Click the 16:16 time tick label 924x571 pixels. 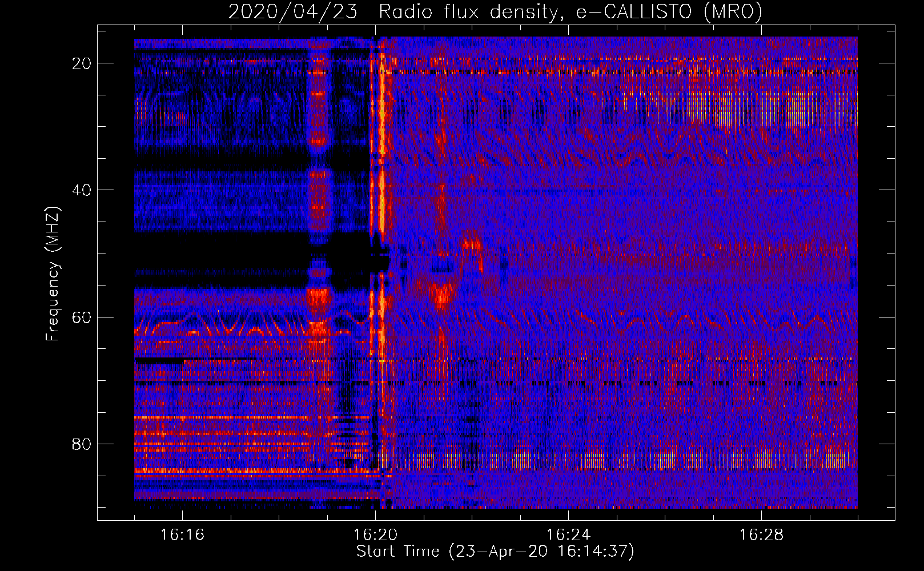point(182,535)
